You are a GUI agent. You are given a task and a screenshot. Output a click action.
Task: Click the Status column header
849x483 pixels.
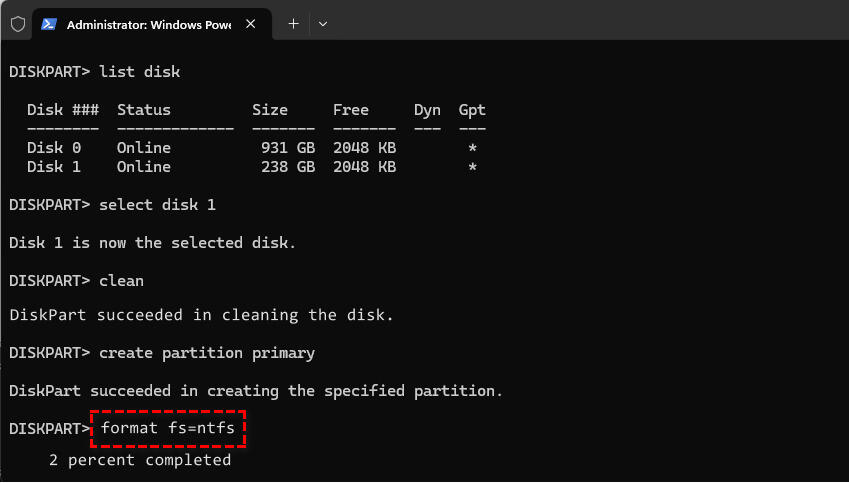tap(144, 110)
